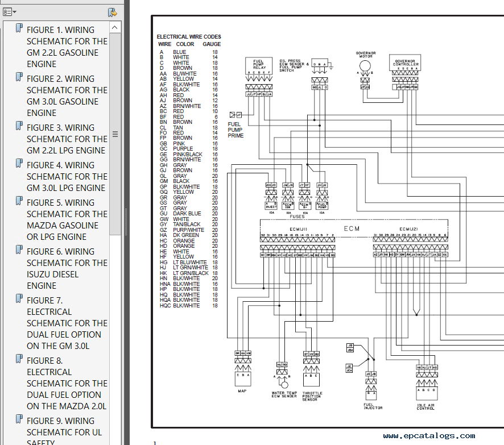
Task: Click the ELECTRICAL WIRE CODES heading
Action: (189, 36)
